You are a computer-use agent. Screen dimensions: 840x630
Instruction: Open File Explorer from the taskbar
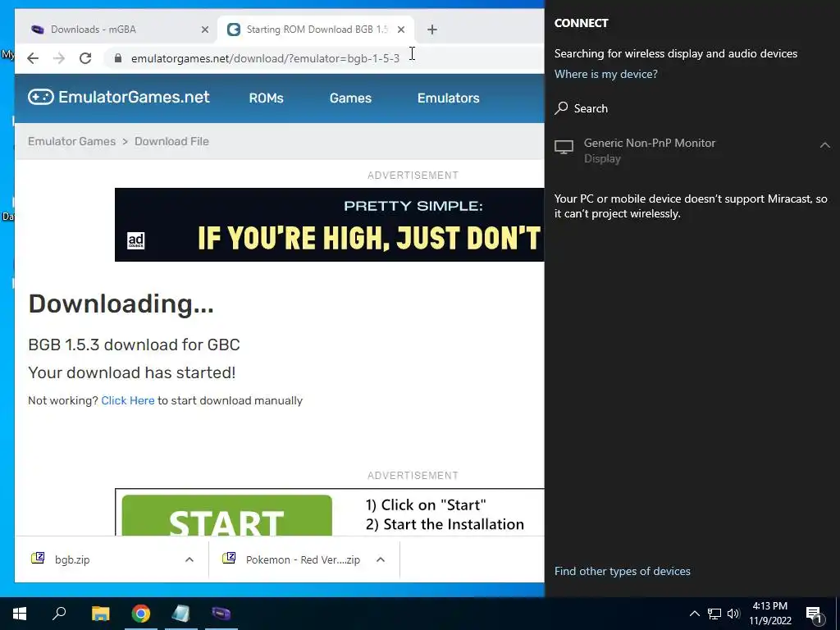click(100, 614)
